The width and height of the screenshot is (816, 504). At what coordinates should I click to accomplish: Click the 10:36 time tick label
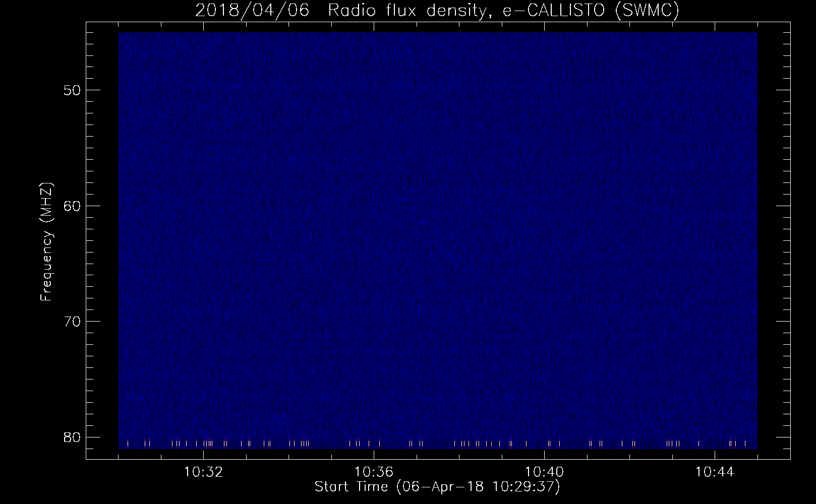point(374,472)
